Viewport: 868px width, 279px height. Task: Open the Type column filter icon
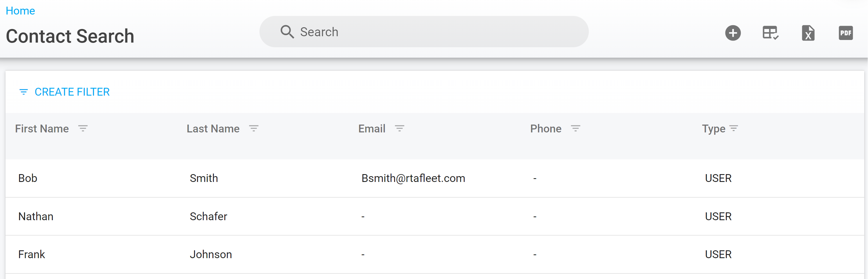[x=734, y=128]
